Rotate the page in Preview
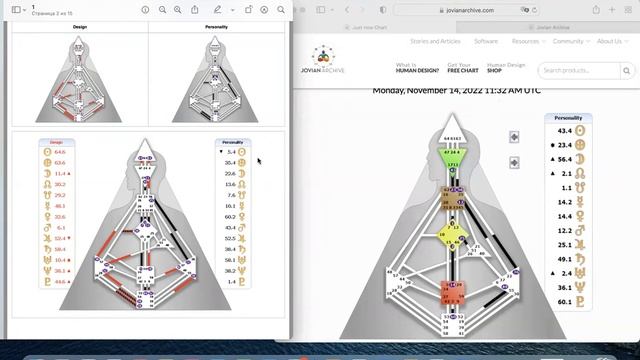 pyautogui.click(x=249, y=9)
